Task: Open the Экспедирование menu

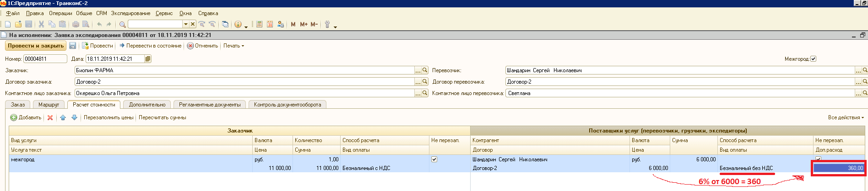Action: point(130,13)
